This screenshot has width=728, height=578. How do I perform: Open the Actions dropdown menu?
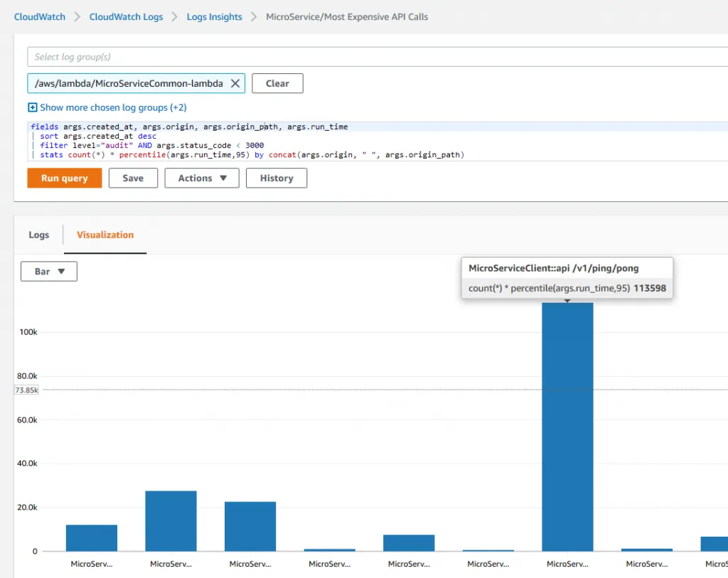click(203, 178)
